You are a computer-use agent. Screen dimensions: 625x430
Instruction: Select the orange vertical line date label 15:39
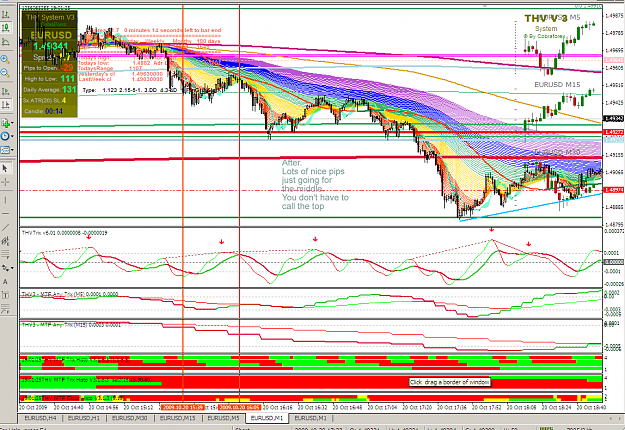coord(183,407)
